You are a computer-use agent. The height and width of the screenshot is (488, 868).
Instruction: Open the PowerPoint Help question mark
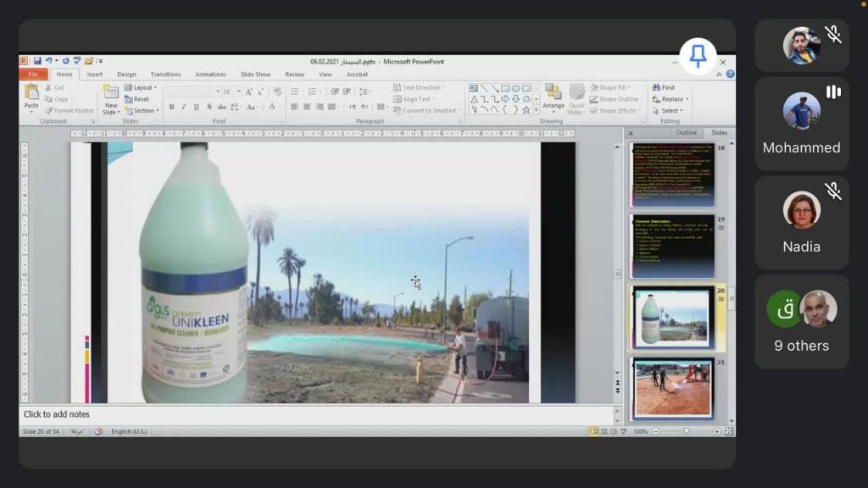[730, 75]
